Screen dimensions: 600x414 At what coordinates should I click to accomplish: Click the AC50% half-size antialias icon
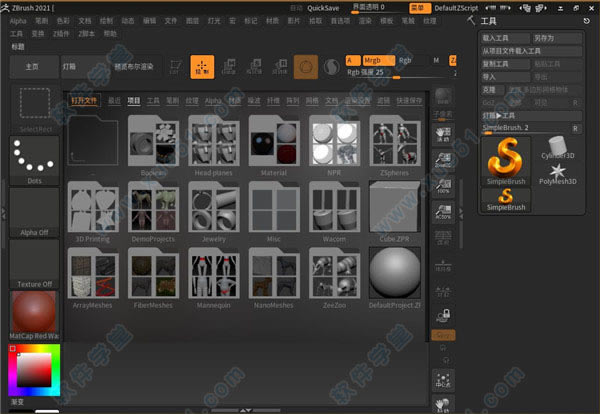[x=443, y=212]
